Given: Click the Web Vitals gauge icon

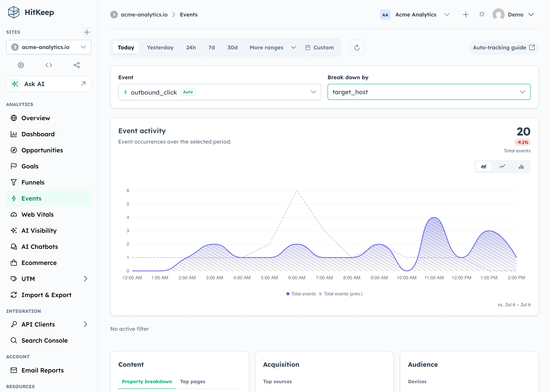Looking at the screenshot, I should [x=14, y=215].
